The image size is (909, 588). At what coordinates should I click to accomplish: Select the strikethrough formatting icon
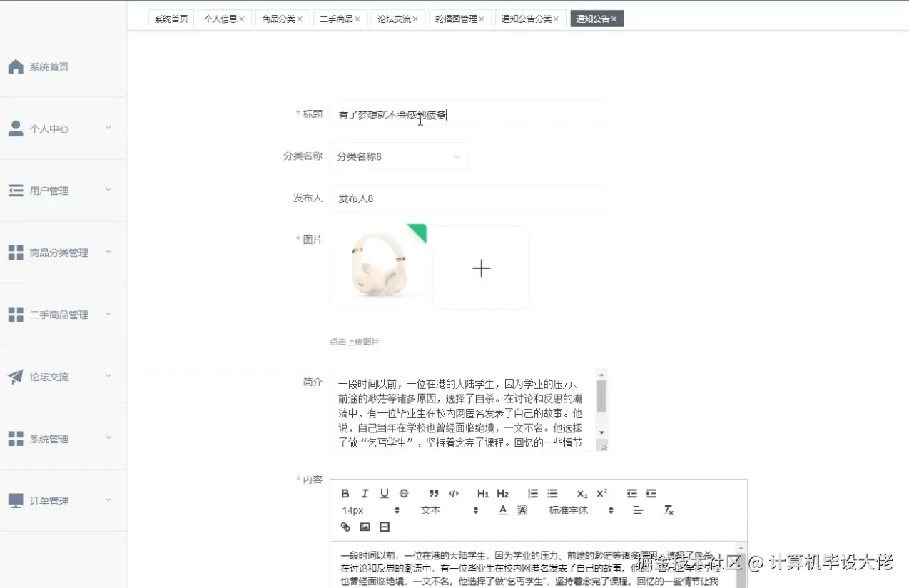coord(404,493)
